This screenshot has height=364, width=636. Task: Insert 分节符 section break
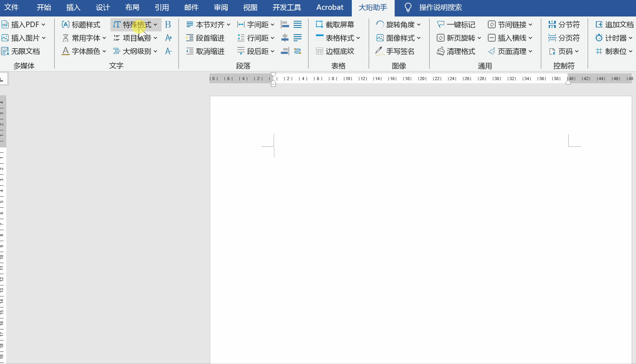point(564,25)
